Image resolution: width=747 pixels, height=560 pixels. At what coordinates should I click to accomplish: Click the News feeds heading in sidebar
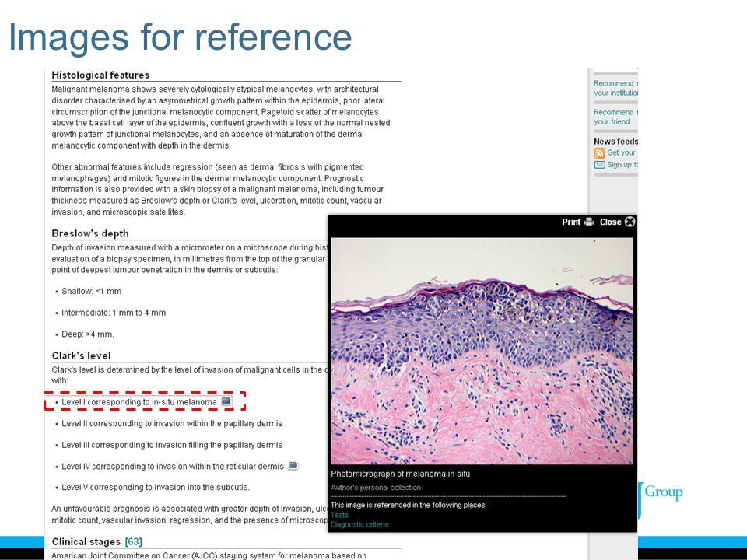point(615,142)
